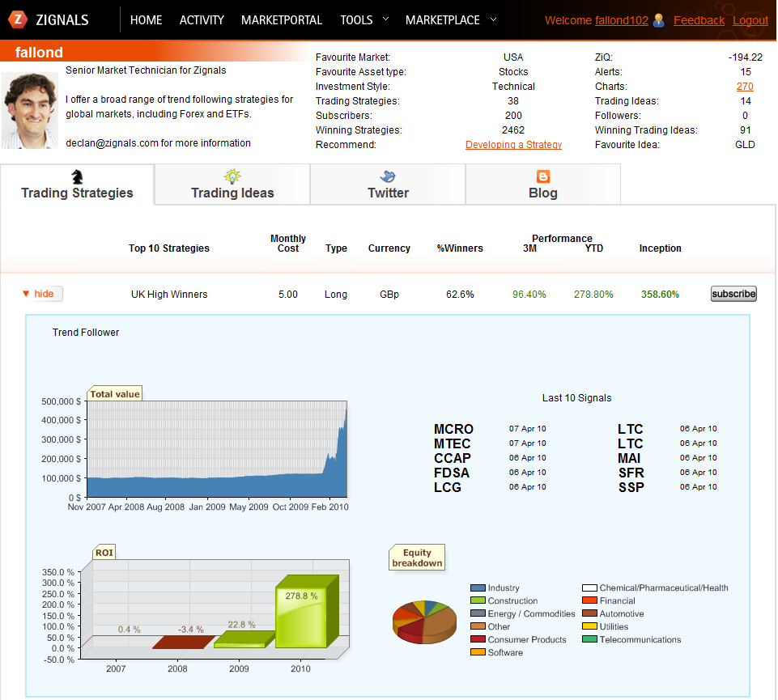Click the 2008 negative ROI bar
Image resolution: width=778 pixels, height=700 pixels.
coord(184,642)
